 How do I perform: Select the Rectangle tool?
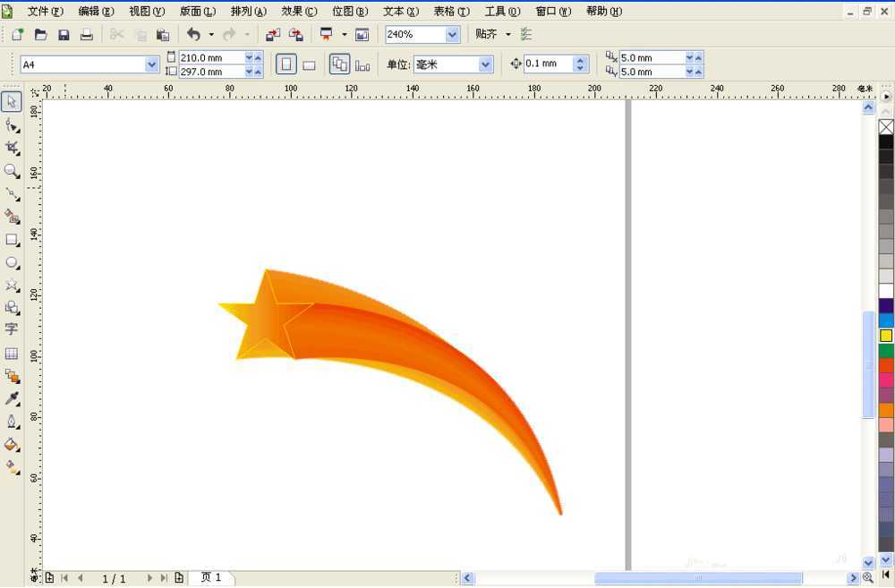(12, 240)
